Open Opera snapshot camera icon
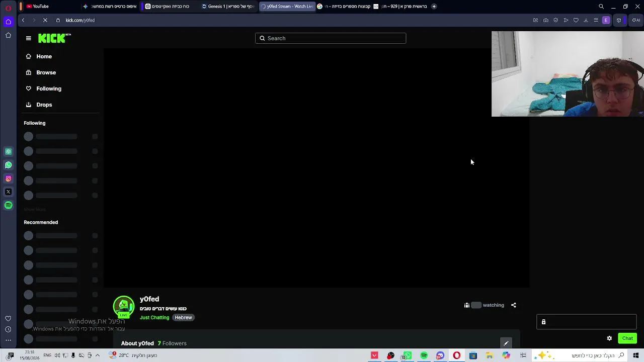This screenshot has width=644, height=362. click(545, 20)
